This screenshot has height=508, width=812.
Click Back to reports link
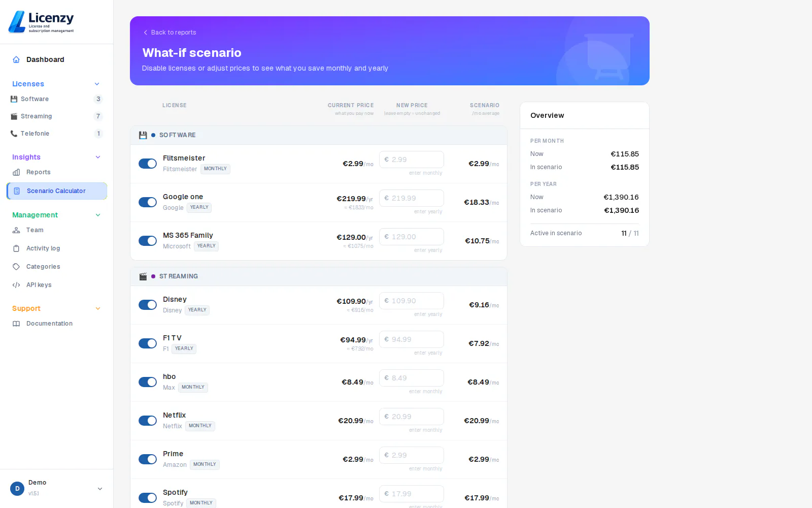(170, 33)
